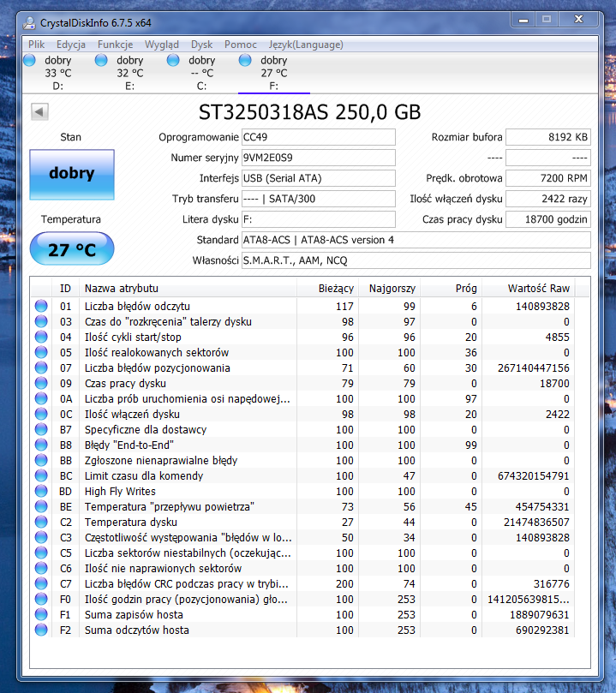Click the 'Bieżący' column header
This screenshot has height=693, width=616.
click(327, 289)
